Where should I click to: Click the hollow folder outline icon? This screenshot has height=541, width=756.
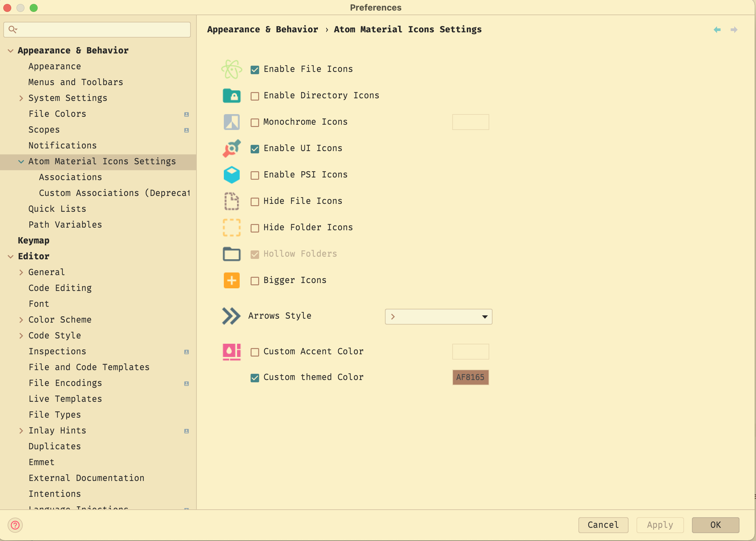(232, 254)
